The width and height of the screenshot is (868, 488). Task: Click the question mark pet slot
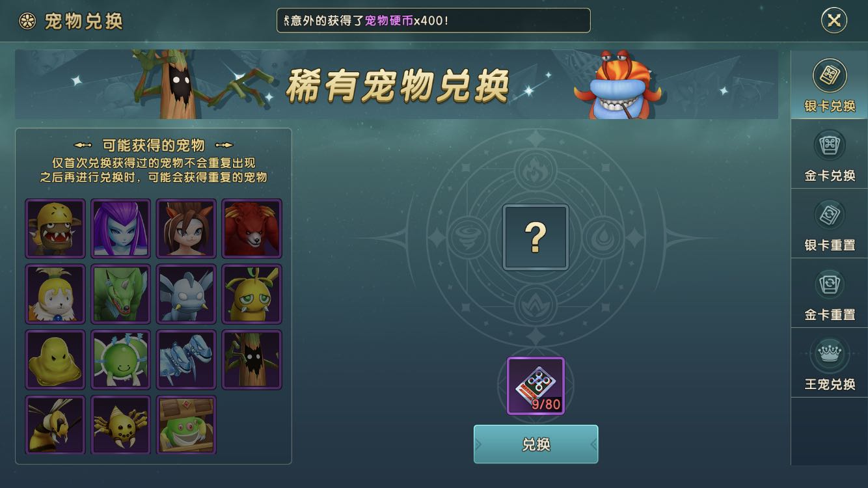[536, 237]
